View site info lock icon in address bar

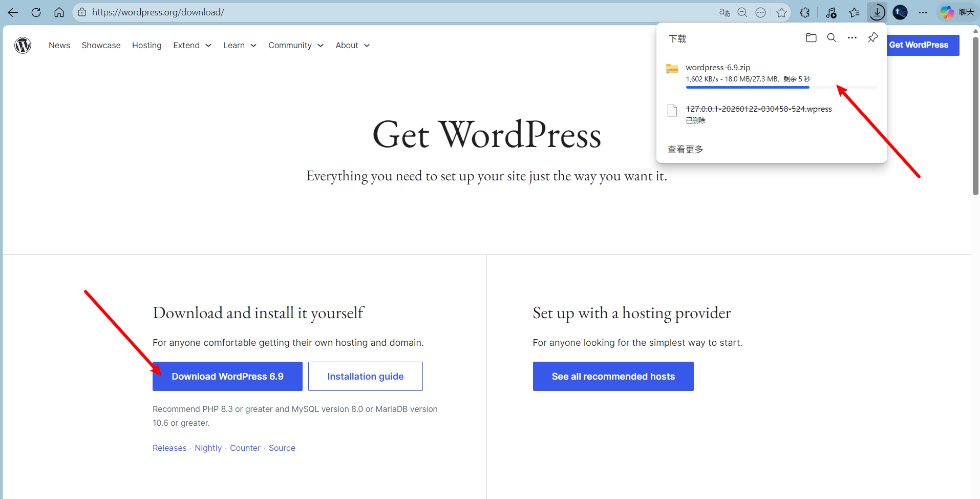[82, 12]
